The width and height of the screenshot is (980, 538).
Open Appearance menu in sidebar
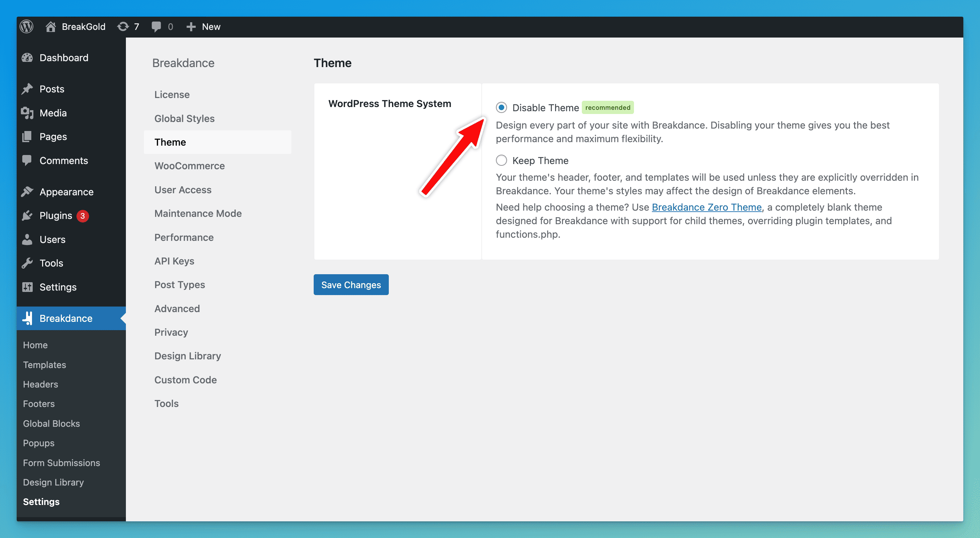[71, 191]
